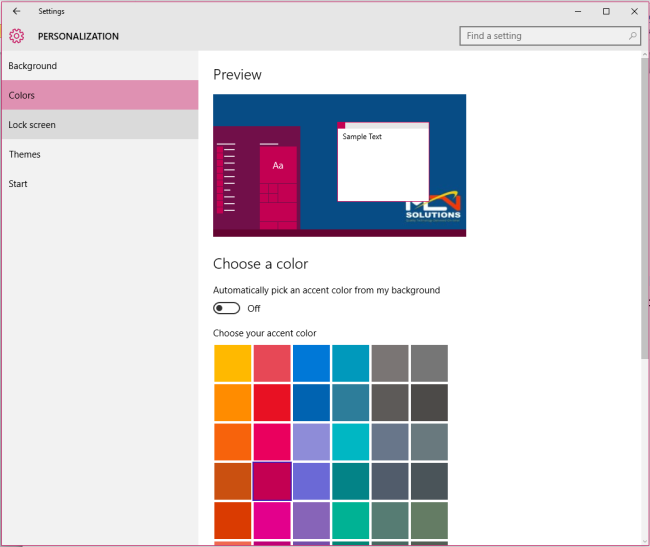Choose the selected crimson accent in fourth row
This screenshot has width=650, height=547.
(272, 481)
